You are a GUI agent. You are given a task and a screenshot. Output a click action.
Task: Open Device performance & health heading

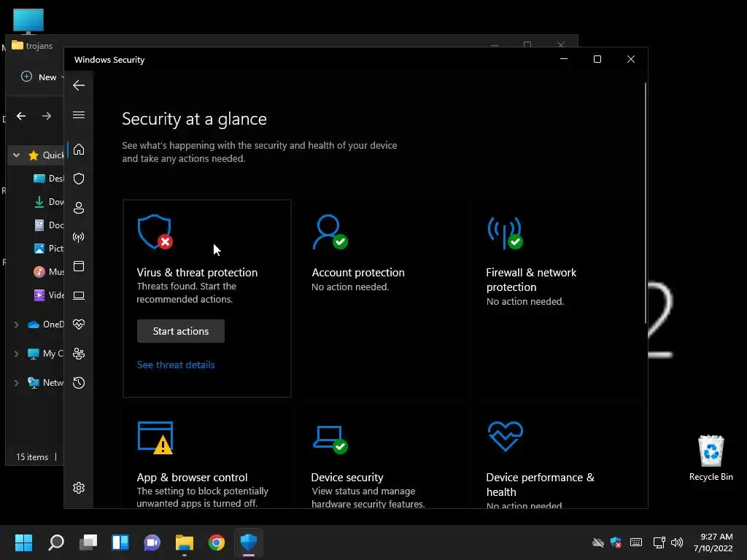click(x=541, y=484)
